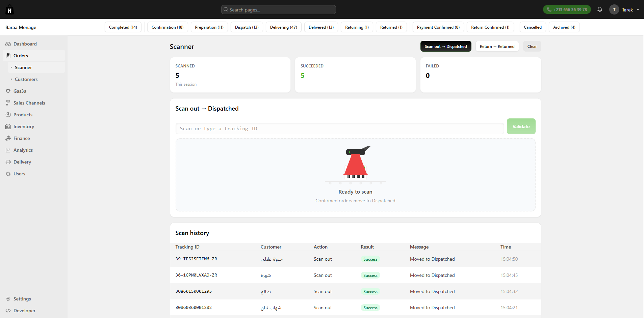644x318 pixels.
Task: Open the notifications bell
Action: tap(600, 9)
